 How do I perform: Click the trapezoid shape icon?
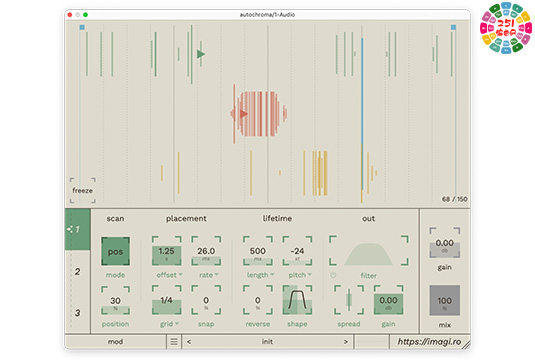click(x=297, y=300)
